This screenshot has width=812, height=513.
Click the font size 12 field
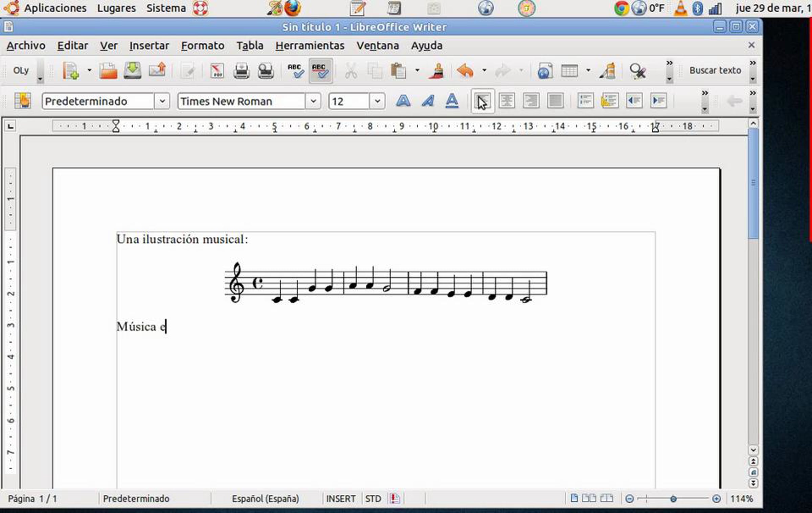349,101
